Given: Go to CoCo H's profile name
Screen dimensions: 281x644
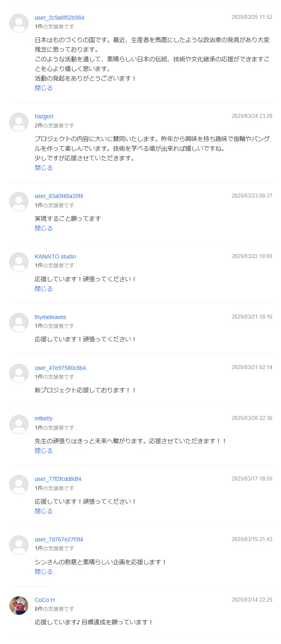Looking at the screenshot, I should [45, 600].
